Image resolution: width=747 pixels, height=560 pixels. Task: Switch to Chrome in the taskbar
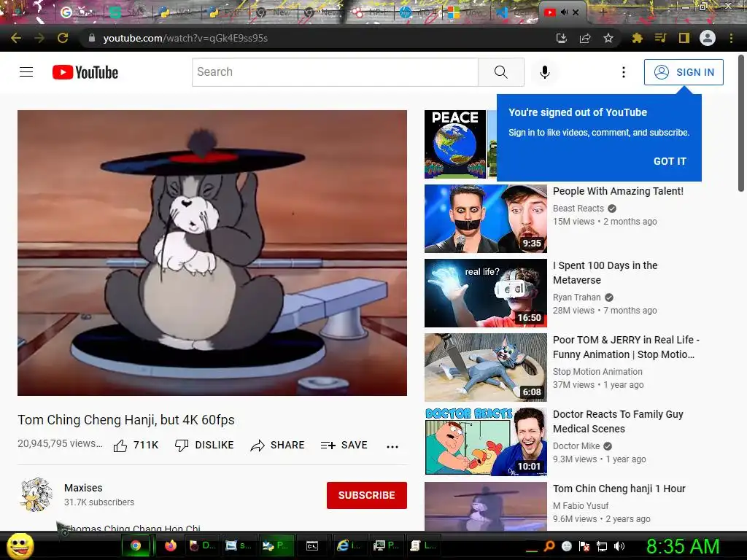(136, 545)
